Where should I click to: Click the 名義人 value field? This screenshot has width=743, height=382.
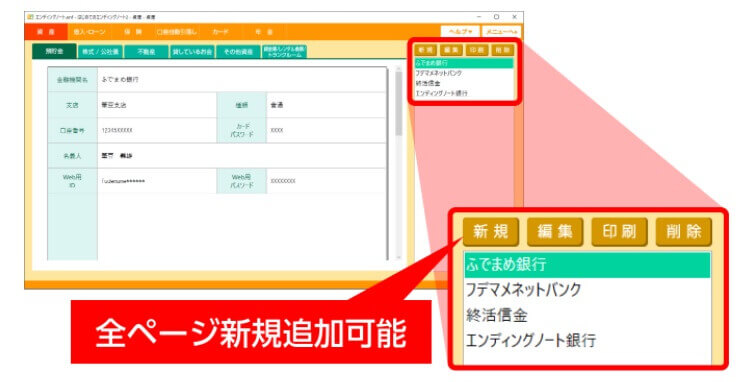tap(242, 156)
